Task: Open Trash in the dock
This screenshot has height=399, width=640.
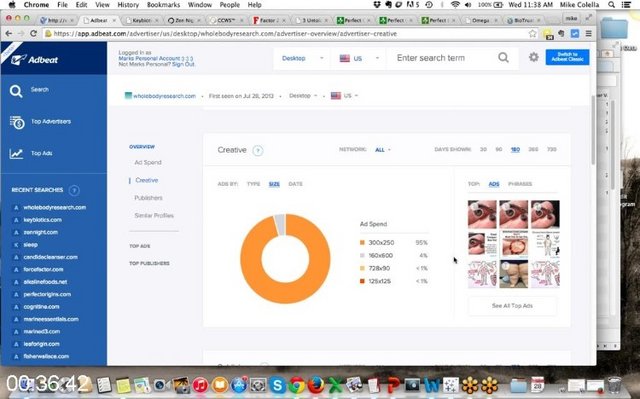Action: (x=614, y=385)
